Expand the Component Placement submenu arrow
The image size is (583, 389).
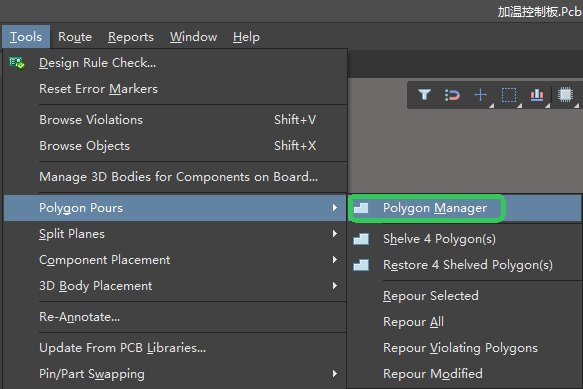pos(335,260)
